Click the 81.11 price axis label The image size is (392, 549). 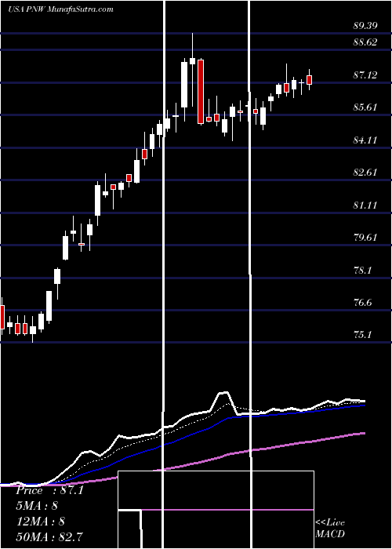[x=365, y=205]
